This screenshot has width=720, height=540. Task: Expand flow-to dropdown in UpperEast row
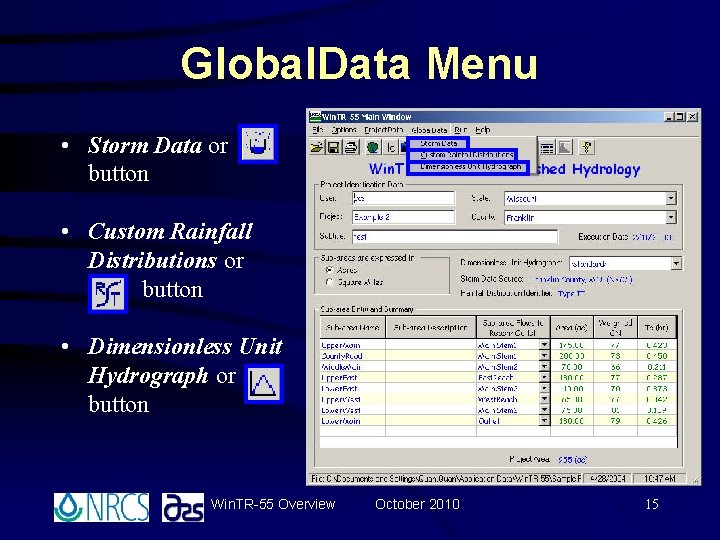point(544,377)
